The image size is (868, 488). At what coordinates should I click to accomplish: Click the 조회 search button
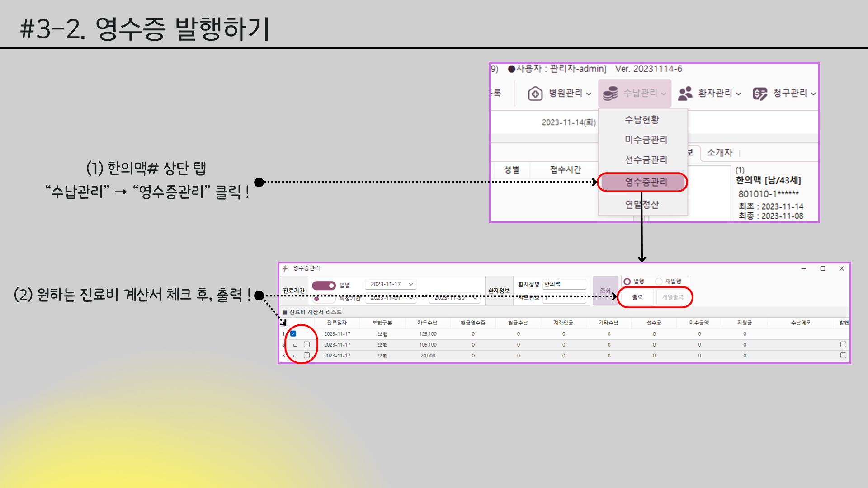click(x=605, y=291)
